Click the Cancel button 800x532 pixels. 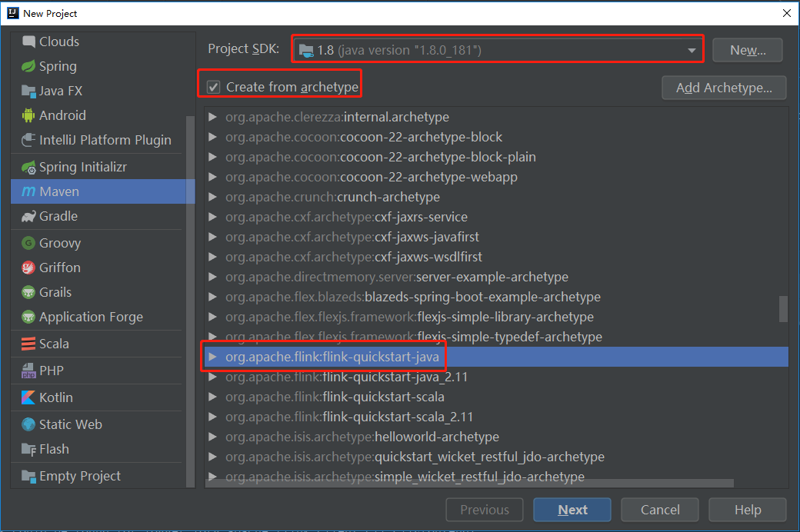tap(660, 510)
